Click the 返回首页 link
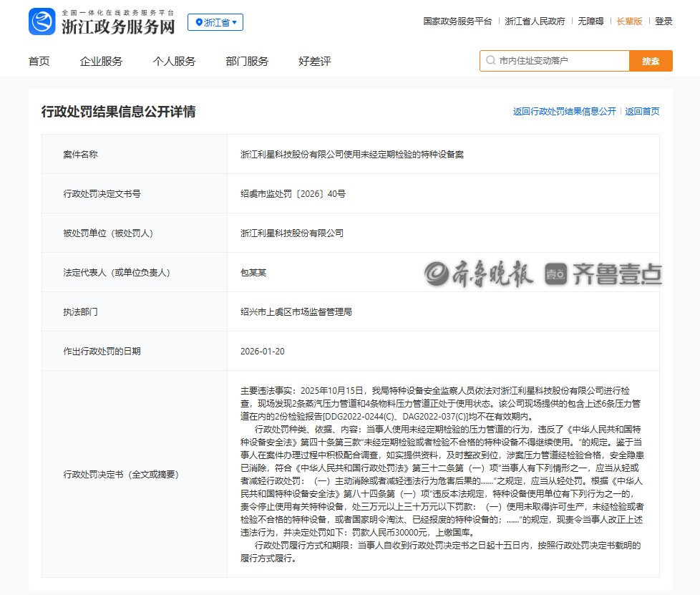 pyautogui.click(x=643, y=112)
